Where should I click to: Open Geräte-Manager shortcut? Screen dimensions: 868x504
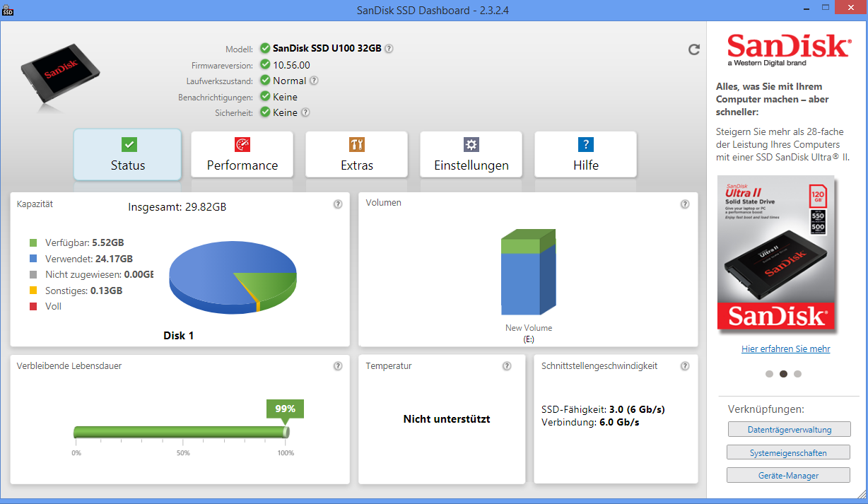pos(788,476)
